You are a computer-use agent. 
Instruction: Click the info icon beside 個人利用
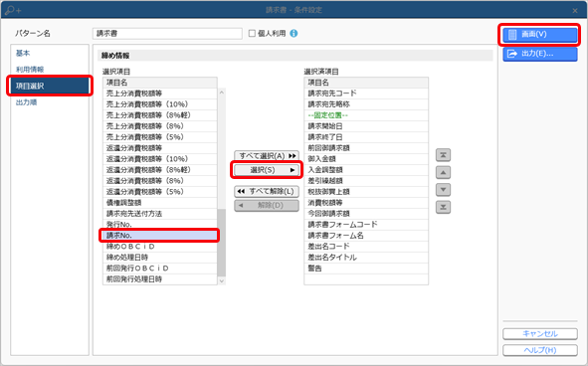tap(294, 34)
